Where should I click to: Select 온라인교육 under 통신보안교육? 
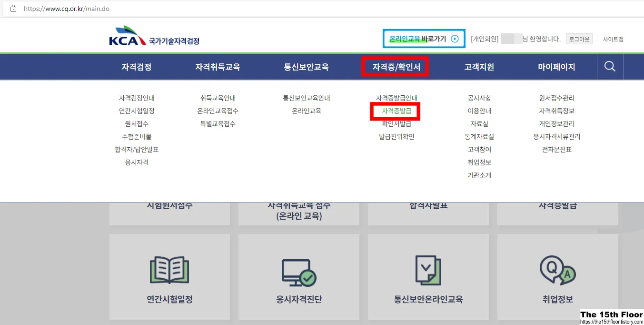307,111
